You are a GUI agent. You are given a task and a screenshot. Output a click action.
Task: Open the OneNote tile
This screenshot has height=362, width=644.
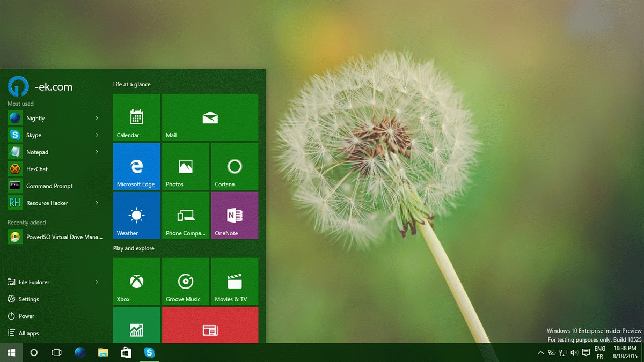(235, 216)
